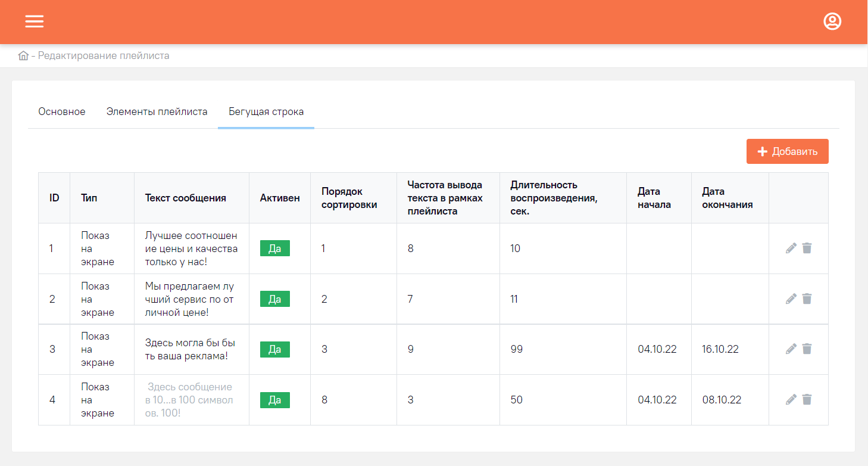This screenshot has height=466, width=868.
Task: Click the Добавить button
Action: tap(787, 151)
